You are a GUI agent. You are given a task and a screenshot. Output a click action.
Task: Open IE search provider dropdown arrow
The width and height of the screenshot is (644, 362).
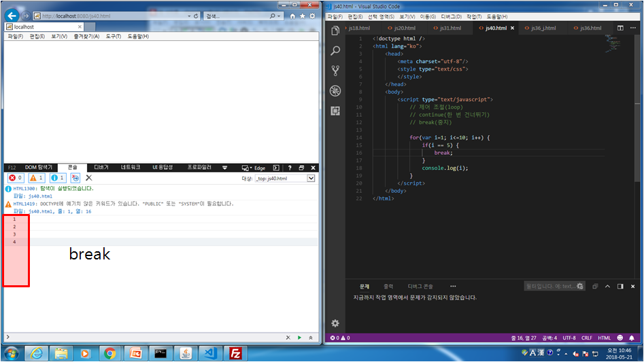(x=279, y=16)
